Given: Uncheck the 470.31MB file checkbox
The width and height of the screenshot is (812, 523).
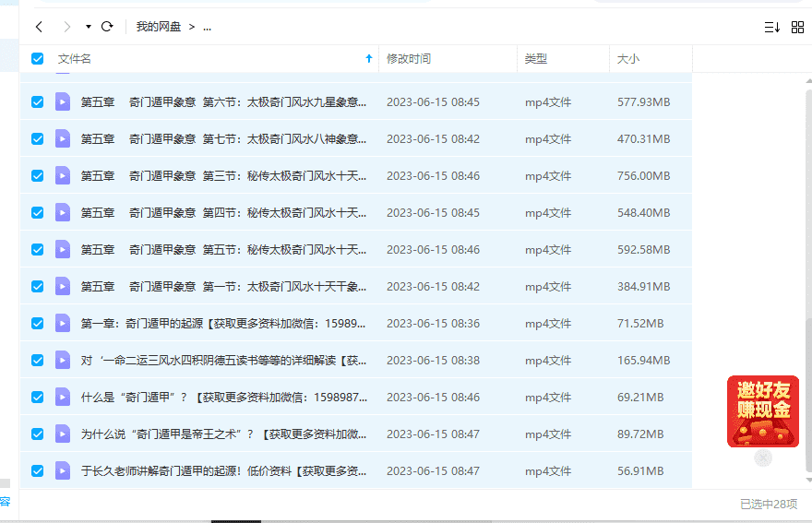Looking at the screenshot, I should pyautogui.click(x=38, y=138).
